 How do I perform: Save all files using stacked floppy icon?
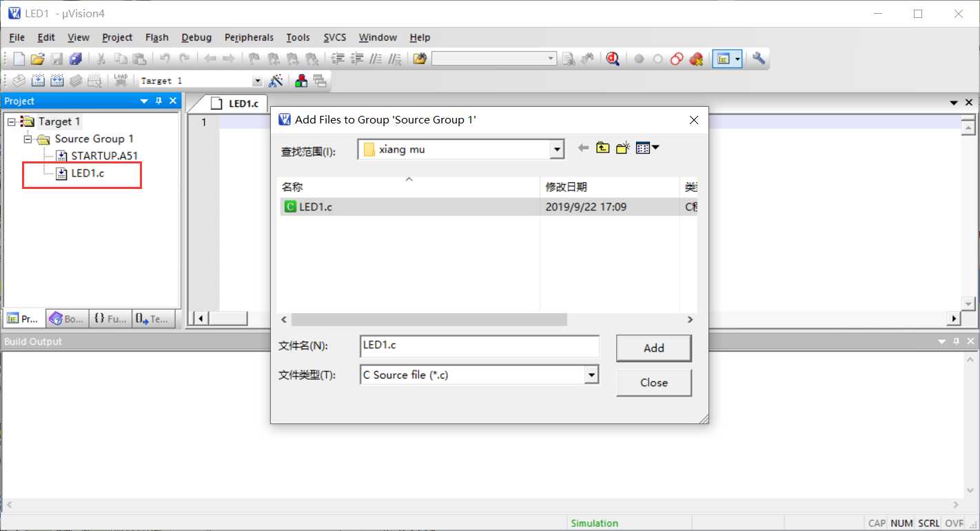click(76, 59)
